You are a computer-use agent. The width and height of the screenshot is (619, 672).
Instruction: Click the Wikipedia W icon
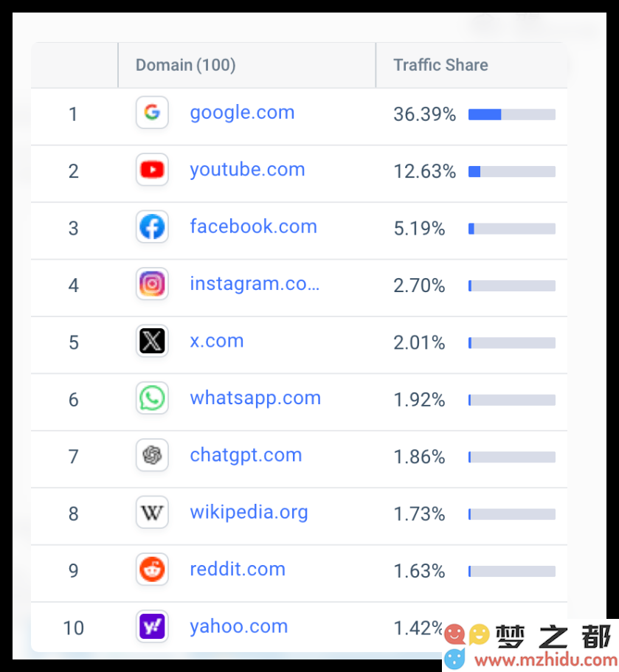152,512
